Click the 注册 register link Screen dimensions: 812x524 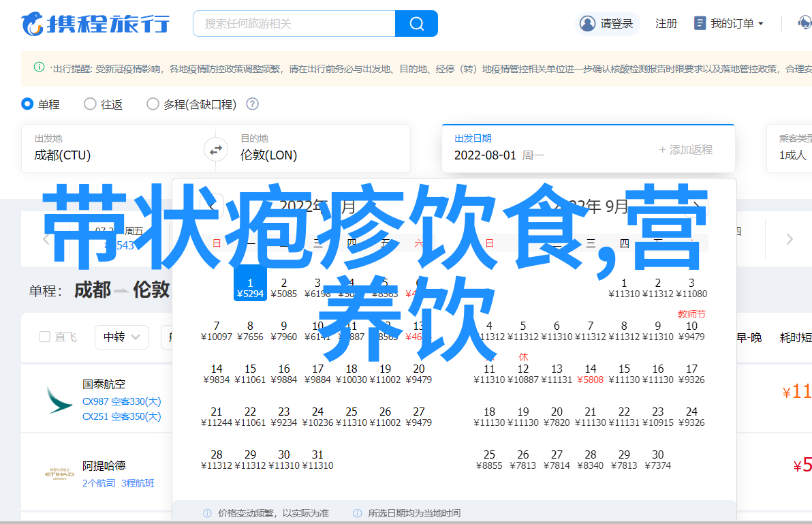pyautogui.click(x=666, y=24)
